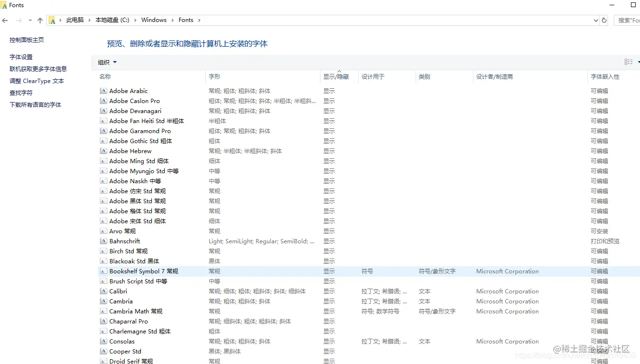
Task: Click the Adobe Gothic Std font icon
Action: pos(103,141)
